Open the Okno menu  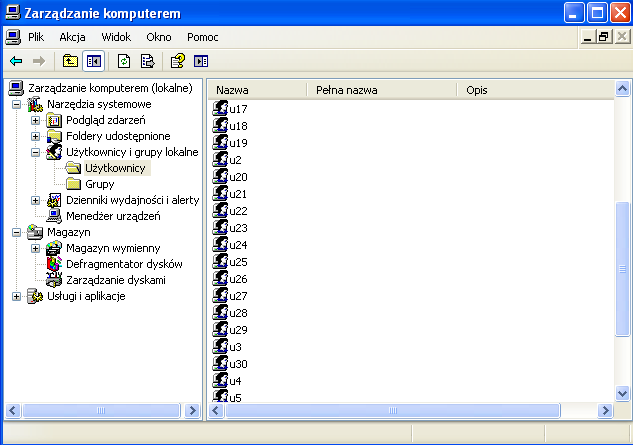(159, 37)
